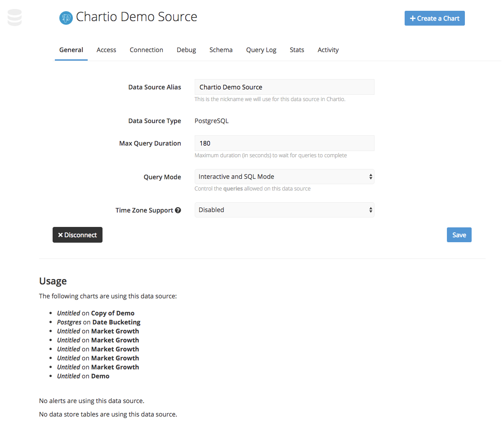This screenshot has height=426, width=504.
Task: Click the Max Query Duration label
Action: [150, 143]
